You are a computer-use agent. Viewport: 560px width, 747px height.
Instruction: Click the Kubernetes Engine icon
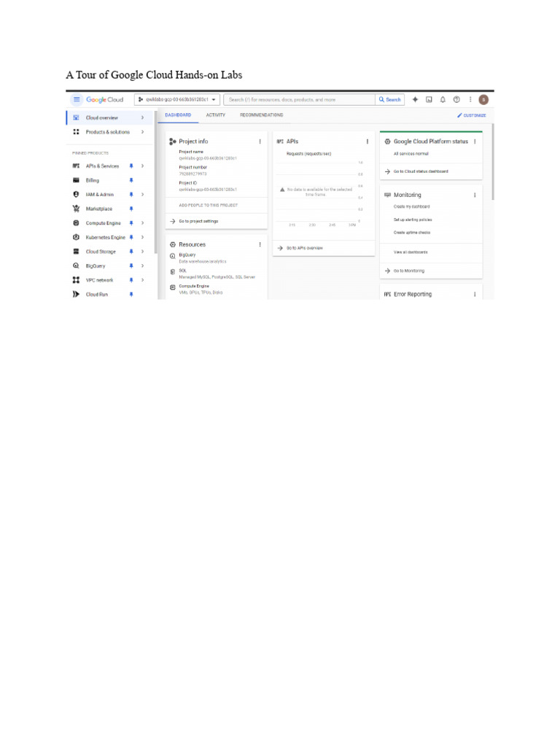[76, 237]
